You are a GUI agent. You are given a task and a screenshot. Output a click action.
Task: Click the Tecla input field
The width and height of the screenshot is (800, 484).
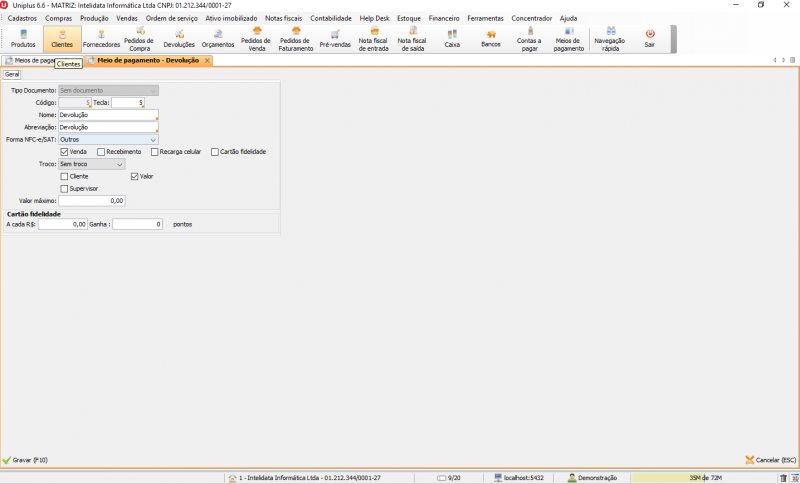coord(128,103)
